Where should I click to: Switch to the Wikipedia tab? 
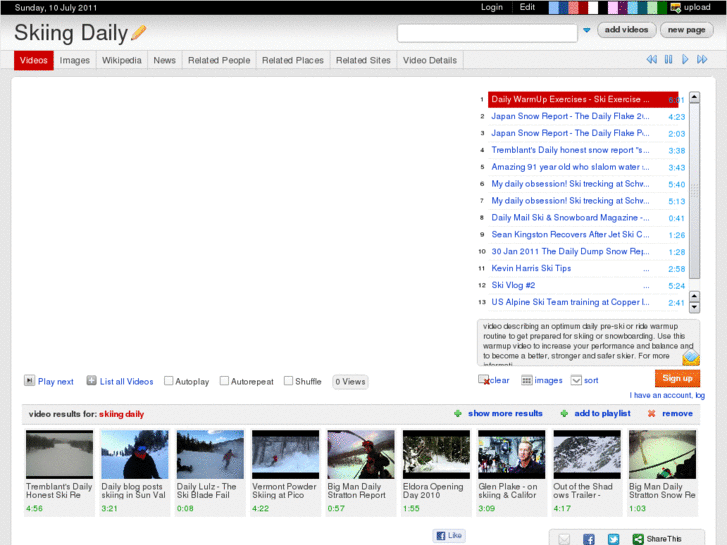click(x=121, y=60)
